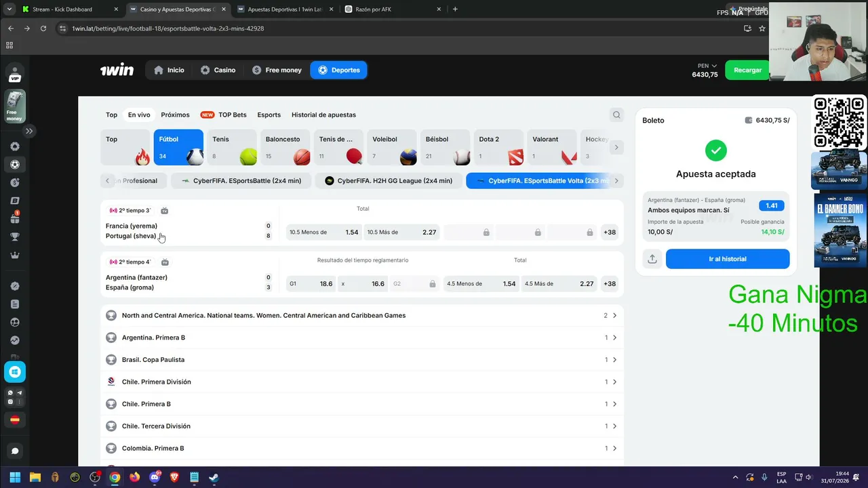Viewport: 868px width, 488px height.
Task: Click the Free money sidebar tile
Action: click(x=15, y=106)
